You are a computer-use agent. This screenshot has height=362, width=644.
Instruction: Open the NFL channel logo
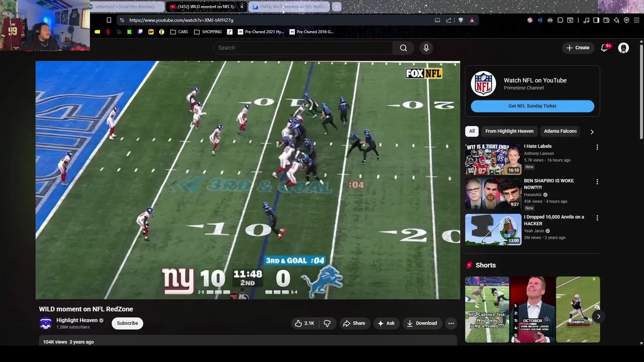click(484, 83)
